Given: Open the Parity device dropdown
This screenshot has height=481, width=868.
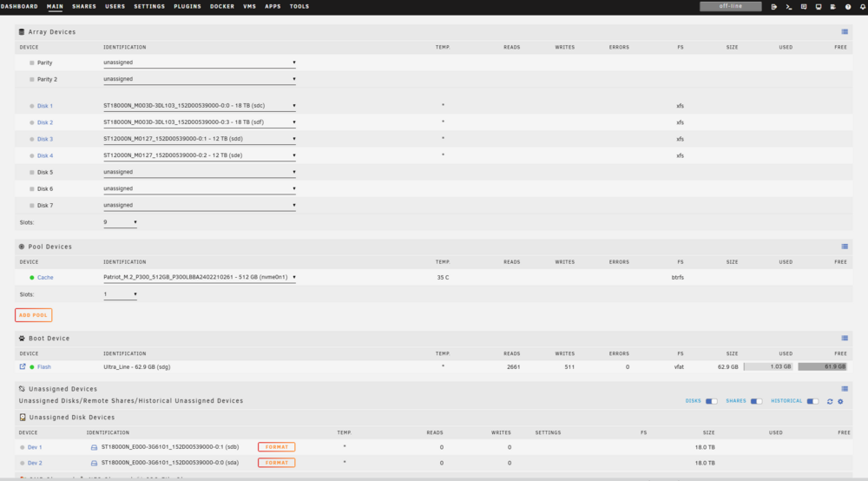Looking at the screenshot, I should pos(200,63).
